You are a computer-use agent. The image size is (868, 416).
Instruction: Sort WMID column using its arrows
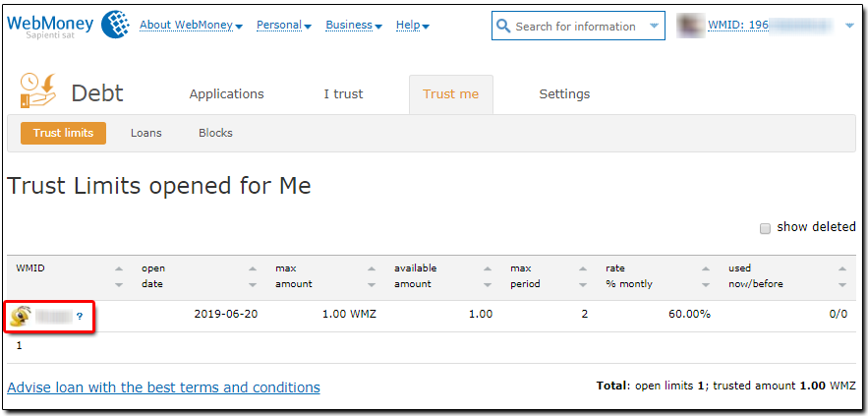click(119, 276)
